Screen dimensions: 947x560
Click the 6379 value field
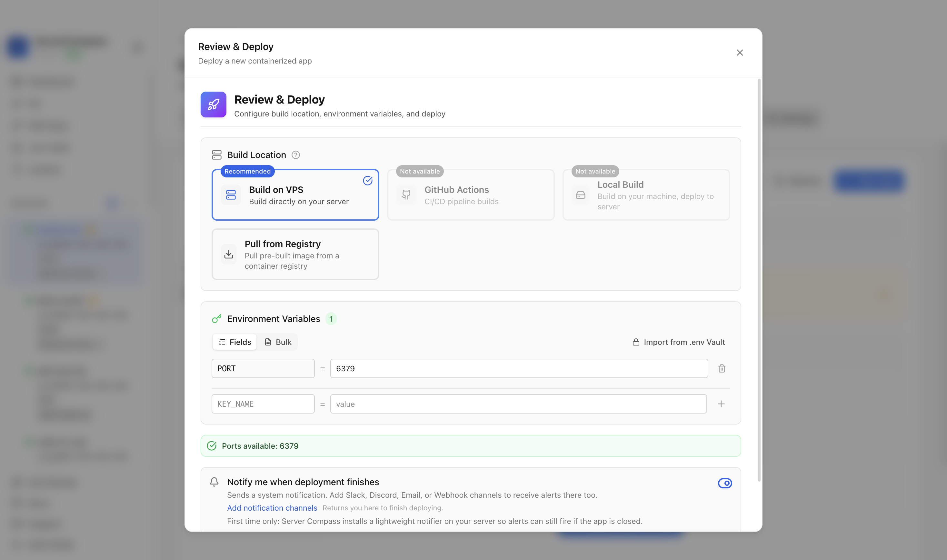[x=519, y=368]
